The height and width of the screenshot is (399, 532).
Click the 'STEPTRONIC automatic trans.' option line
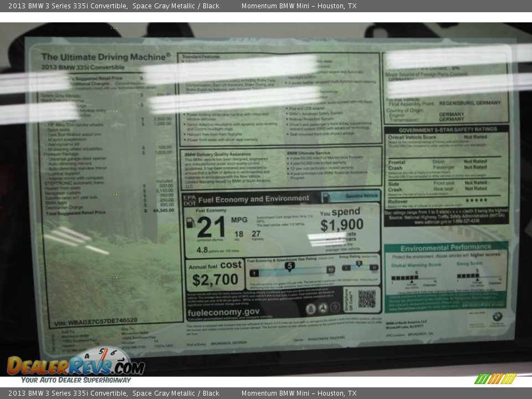pyautogui.click(x=74, y=183)
